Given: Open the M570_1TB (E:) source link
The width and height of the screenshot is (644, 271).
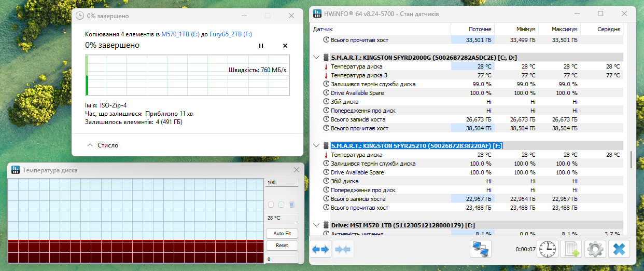Looking at the screenshot, I should tap(180, 34).
